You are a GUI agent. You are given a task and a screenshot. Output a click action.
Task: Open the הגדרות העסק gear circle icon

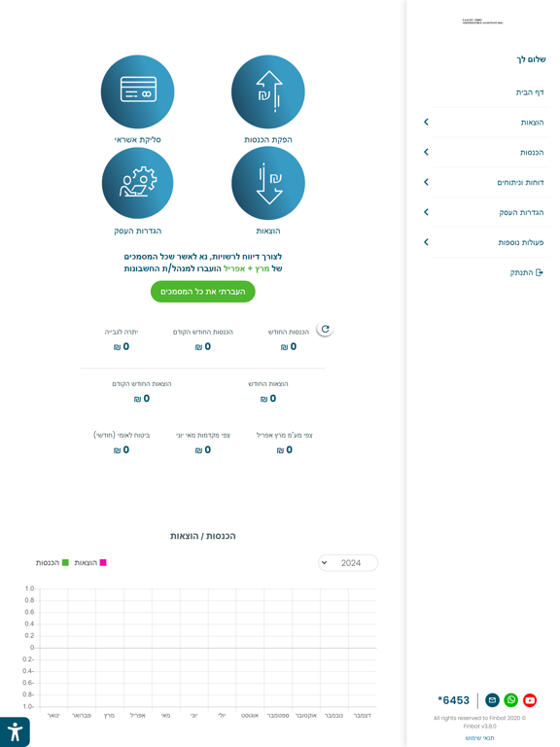(138, 183)
